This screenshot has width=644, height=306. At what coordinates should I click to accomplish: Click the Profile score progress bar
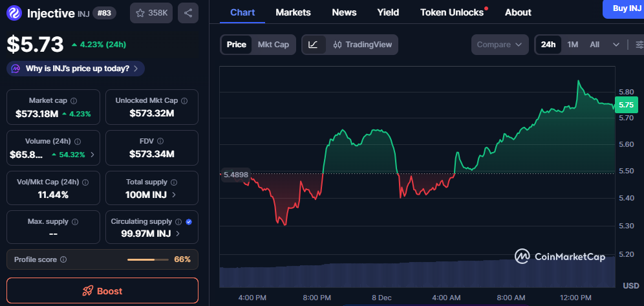pyautogui.click(x=149, y=259)
